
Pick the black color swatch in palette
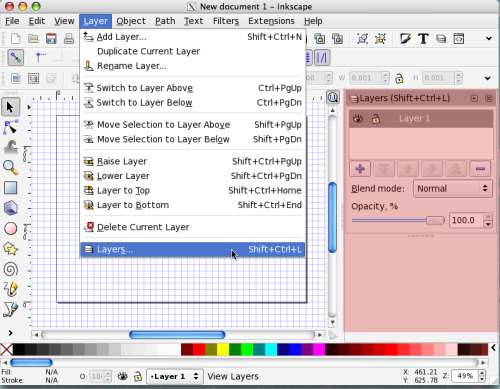(19, 349)
